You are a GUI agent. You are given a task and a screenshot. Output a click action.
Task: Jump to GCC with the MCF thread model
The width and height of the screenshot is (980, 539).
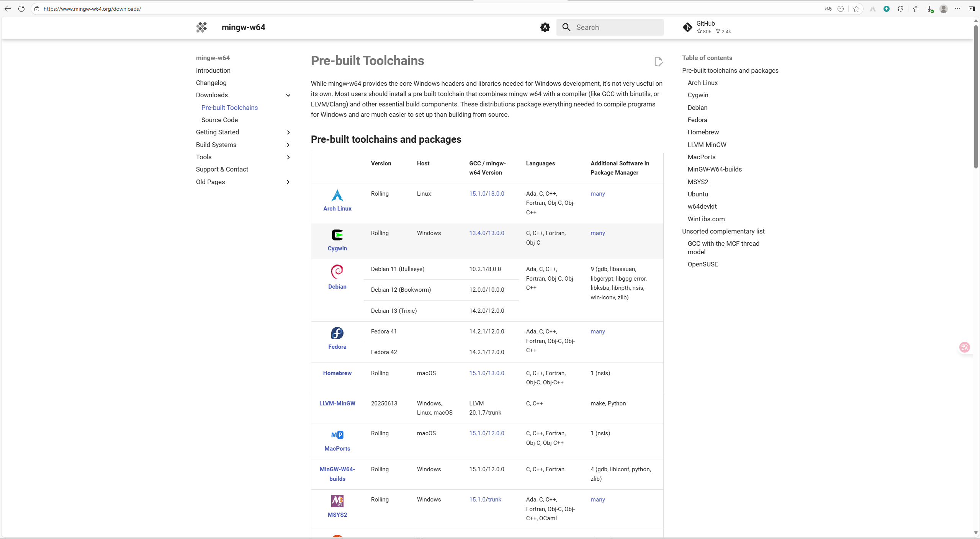723,248
